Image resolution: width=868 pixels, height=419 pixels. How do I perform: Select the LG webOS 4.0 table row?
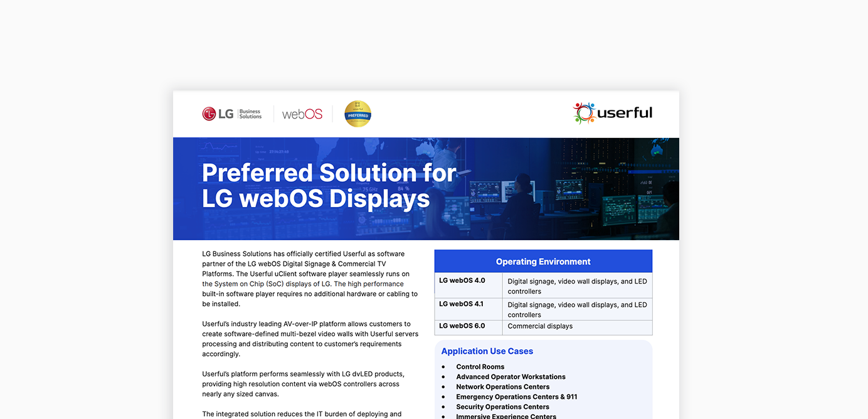click(x=543, y=285)
